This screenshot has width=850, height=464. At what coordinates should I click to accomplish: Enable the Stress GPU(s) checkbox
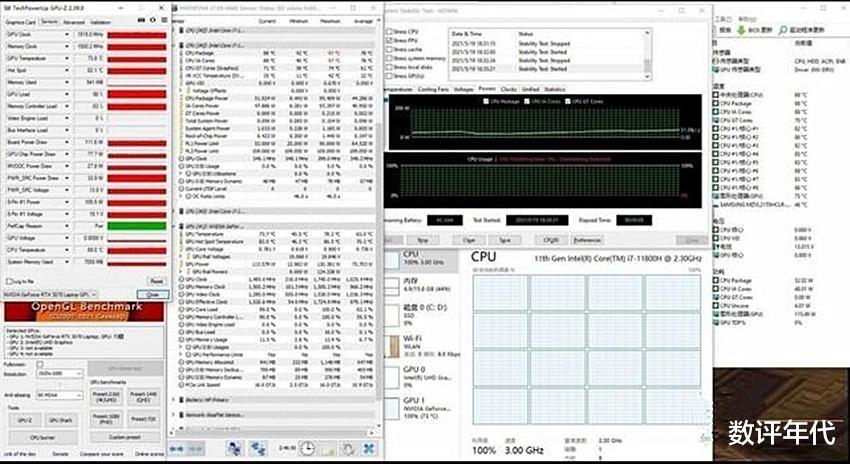tap(390, 76)
